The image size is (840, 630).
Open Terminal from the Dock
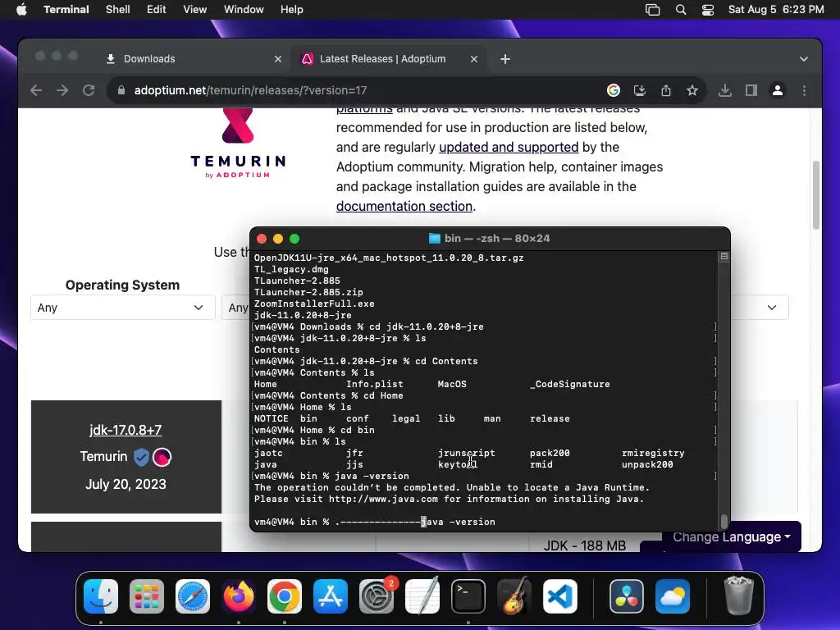pos(468,596)
